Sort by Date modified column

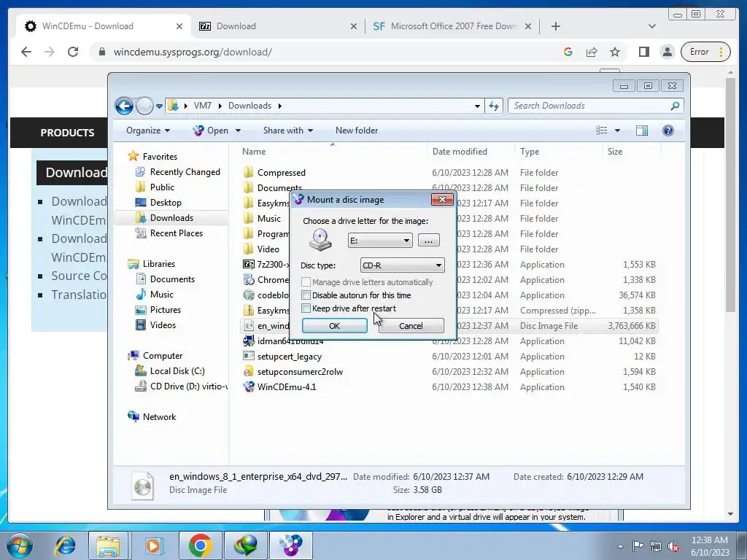tap(460, 152)
